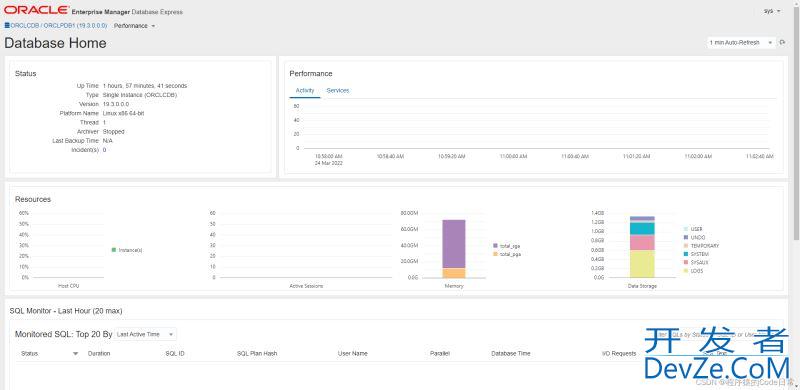Click the Active Sessions chart label
Image resolution: width=800 pixels, height=390 pixels.
306,286
